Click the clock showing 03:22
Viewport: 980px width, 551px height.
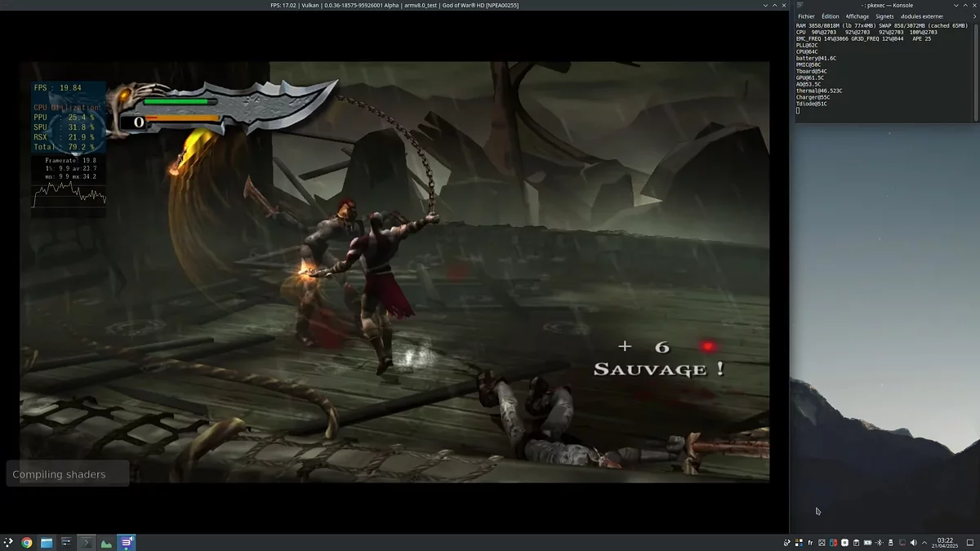tap(945, 543)
